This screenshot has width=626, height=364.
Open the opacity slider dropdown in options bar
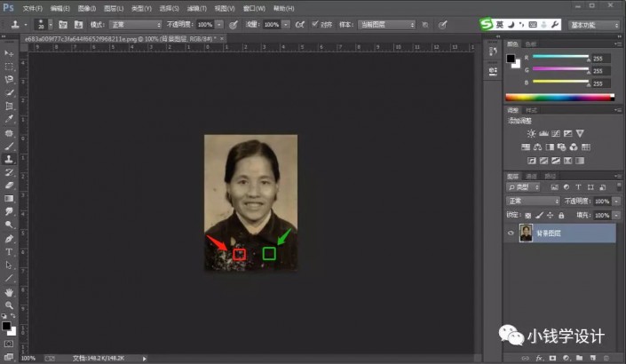point(219,25)
